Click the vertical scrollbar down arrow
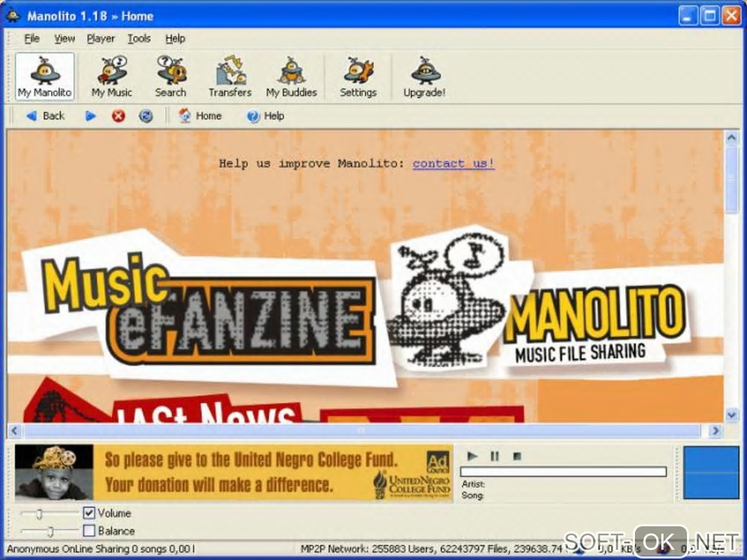Screen dimensions: 747x560 point(732,415)
